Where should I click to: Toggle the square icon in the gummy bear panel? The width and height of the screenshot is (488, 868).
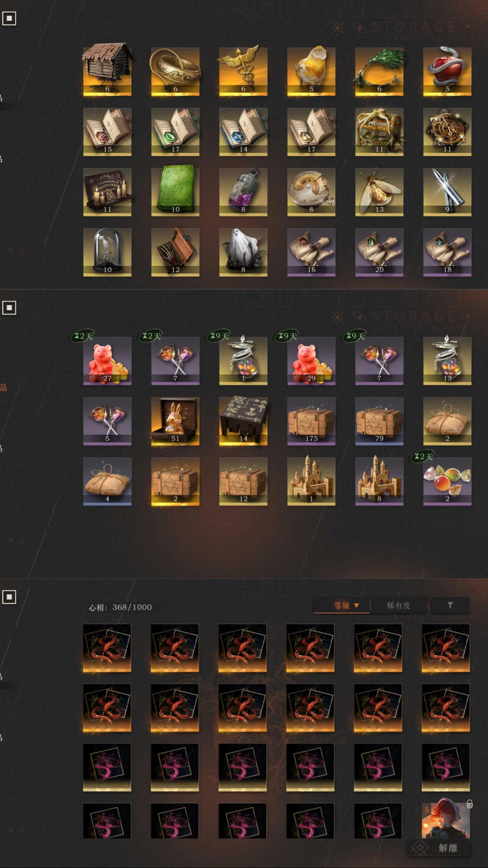pos(9,308)
